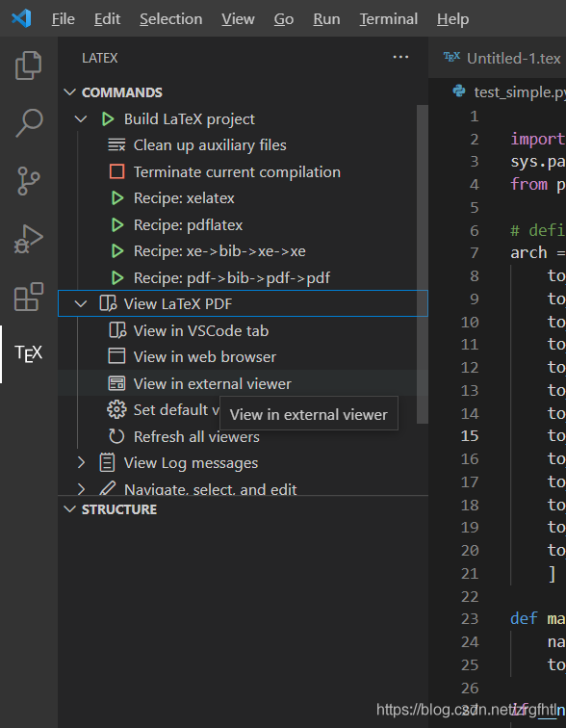Click refresh icon beside Refresh all viewers
566x728 pixels.
pyautogui.click(x=116, y=436)
